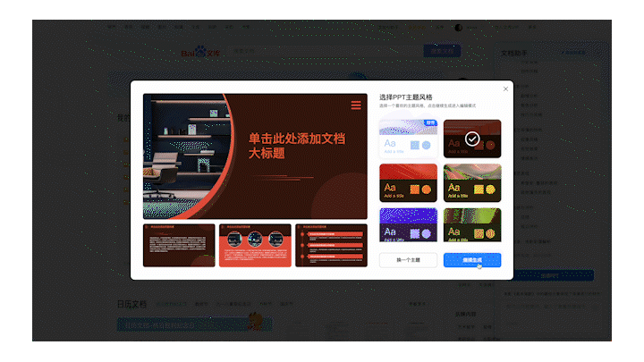Open the red bullet-list slide preview thumbnail

tap(331, 245)
